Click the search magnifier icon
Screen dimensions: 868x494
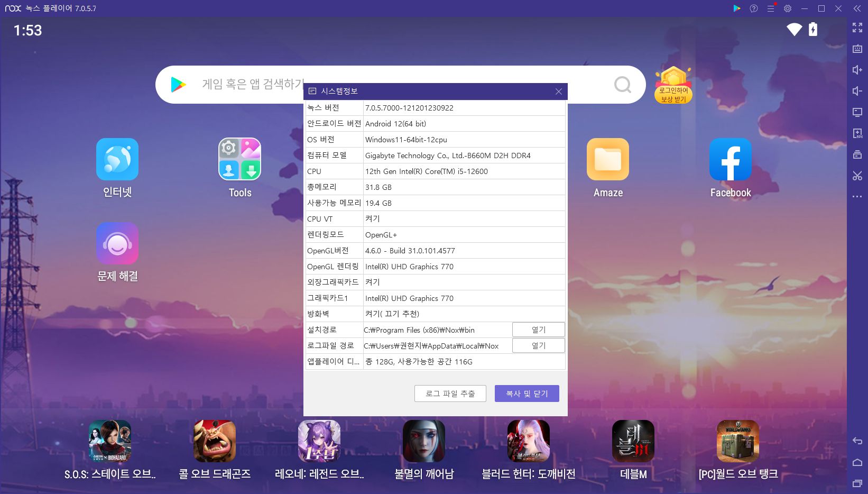coord(623,85)
